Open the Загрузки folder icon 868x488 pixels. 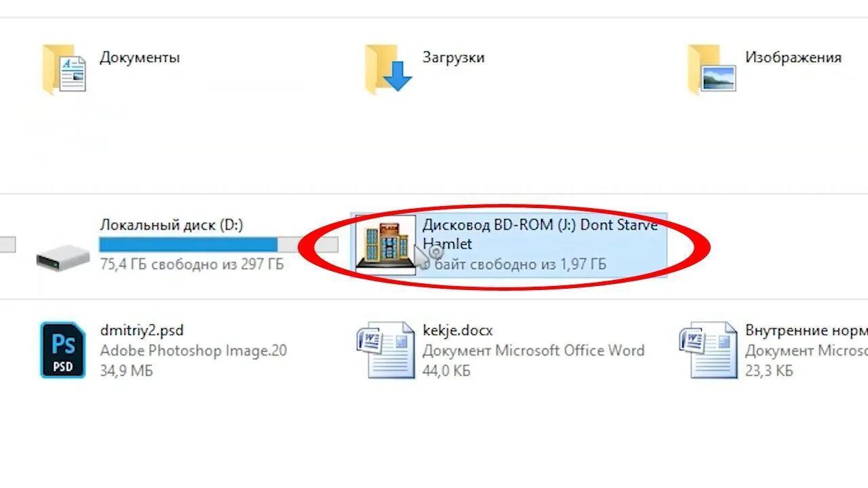[388, 69]
